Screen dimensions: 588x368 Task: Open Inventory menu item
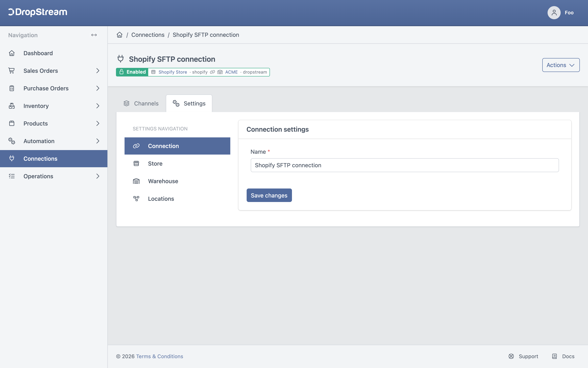54,106
